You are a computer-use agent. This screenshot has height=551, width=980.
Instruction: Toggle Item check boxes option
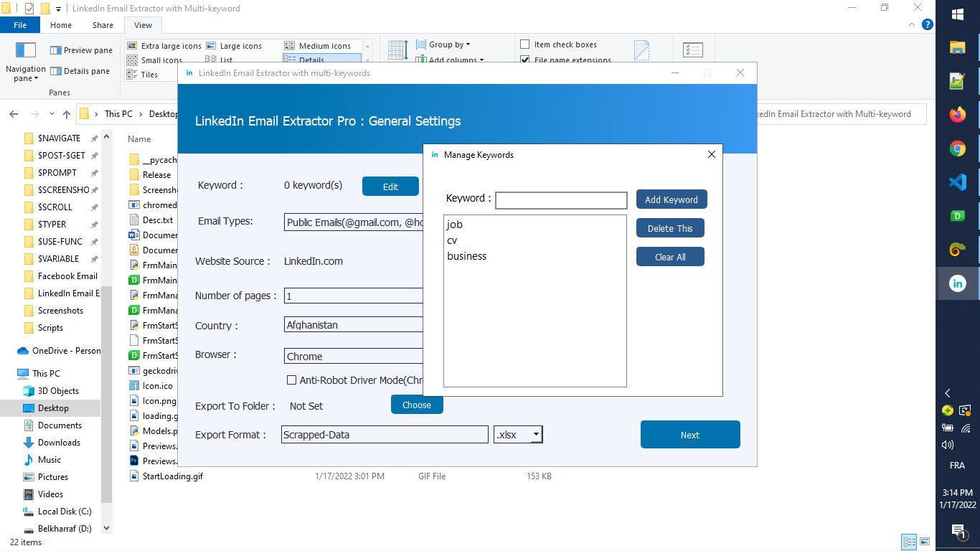pos(525,44)
